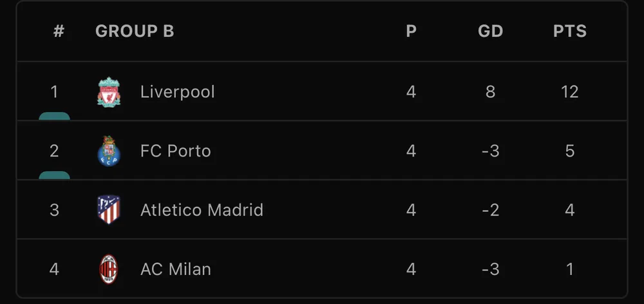This screenshot has width=644, height=304.
Task: Sort by the PTS column header
Action: click(x=570, y=31)
